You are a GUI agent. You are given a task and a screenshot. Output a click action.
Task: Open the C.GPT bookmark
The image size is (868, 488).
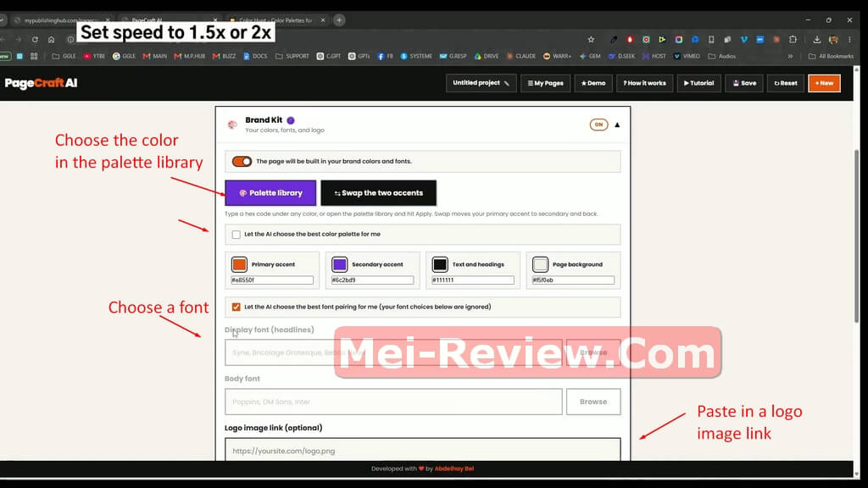pos(329,56)
